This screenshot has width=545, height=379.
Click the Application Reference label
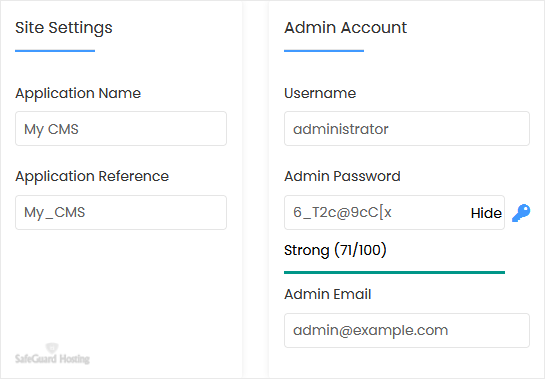(x=92, y=177)
